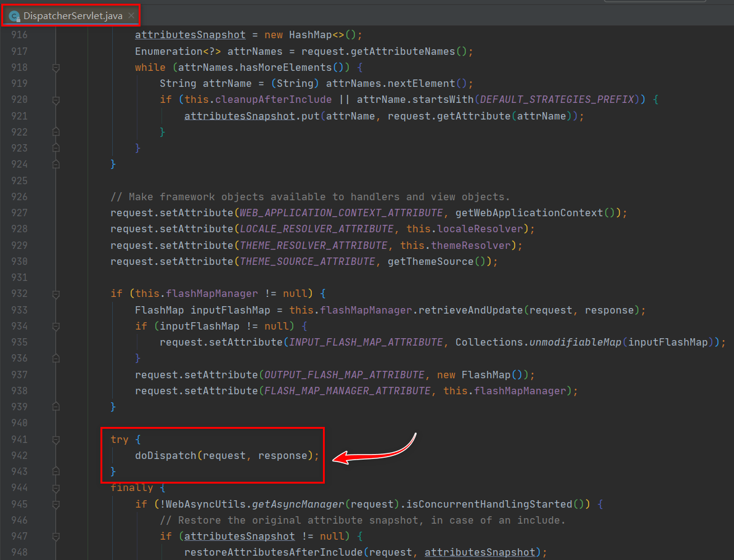Click FlashMap inputFlashMap declaration on line 933

[202, 310]
